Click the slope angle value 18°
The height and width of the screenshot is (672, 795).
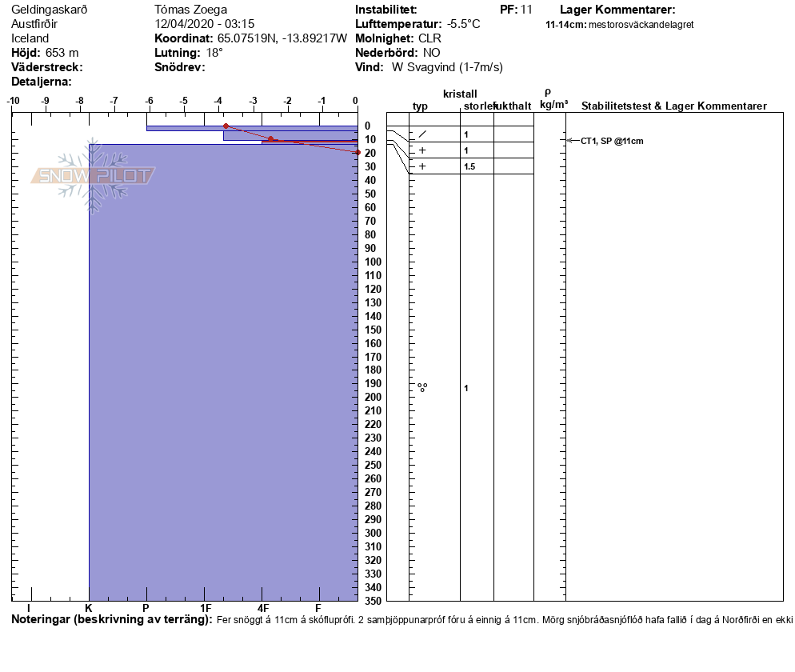click(214, 53)
